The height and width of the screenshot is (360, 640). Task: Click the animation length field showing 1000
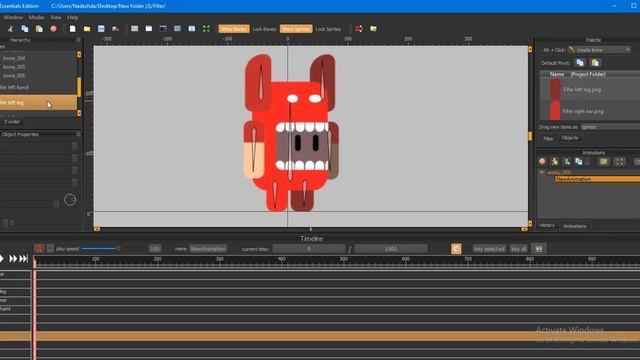tap(391, 249)
